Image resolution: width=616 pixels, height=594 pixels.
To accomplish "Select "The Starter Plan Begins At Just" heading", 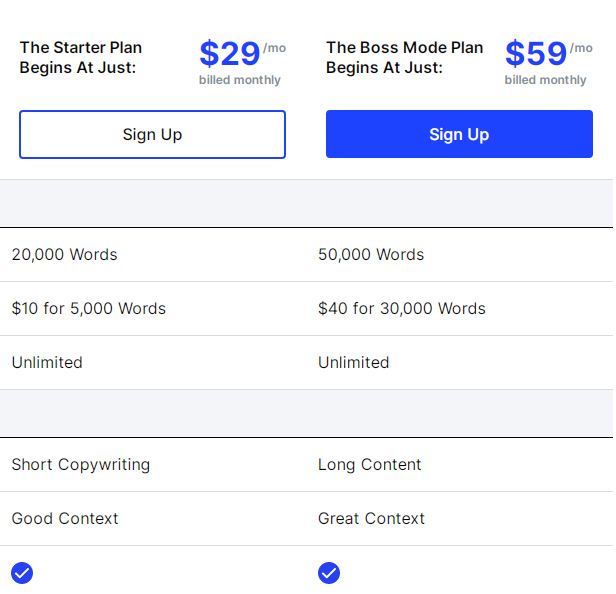I will click(81, 57).
